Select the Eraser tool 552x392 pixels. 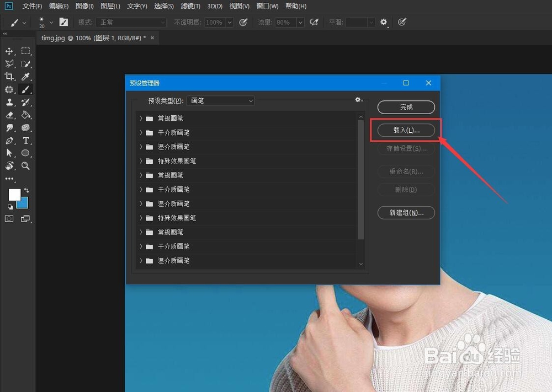(9, 115)
